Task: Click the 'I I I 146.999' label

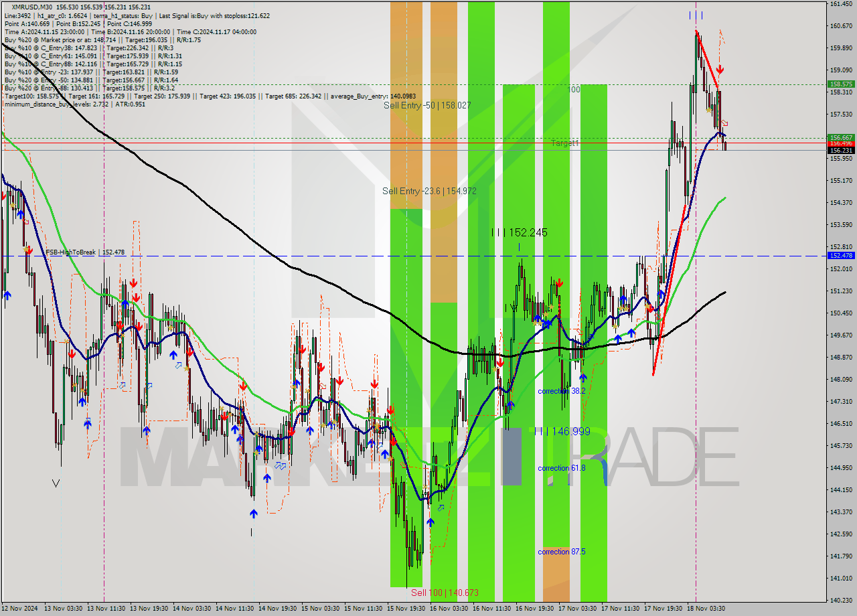Action: pos(562,431)
